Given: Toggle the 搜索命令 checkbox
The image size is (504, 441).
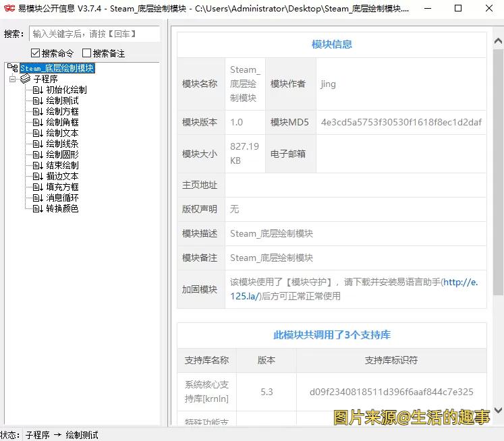Looking at the screenshot, I should (x=35, y=53).
